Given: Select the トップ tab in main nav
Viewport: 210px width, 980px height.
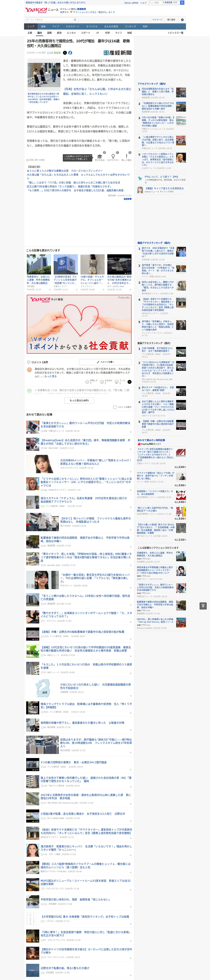Looking at the screenshot, I should (31, 26).
